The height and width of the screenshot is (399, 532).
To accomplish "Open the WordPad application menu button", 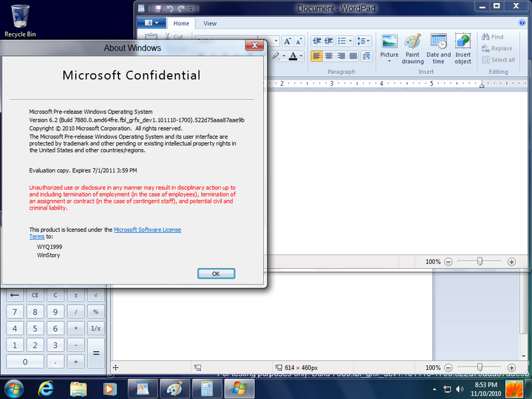I will [x=152, y=23].
